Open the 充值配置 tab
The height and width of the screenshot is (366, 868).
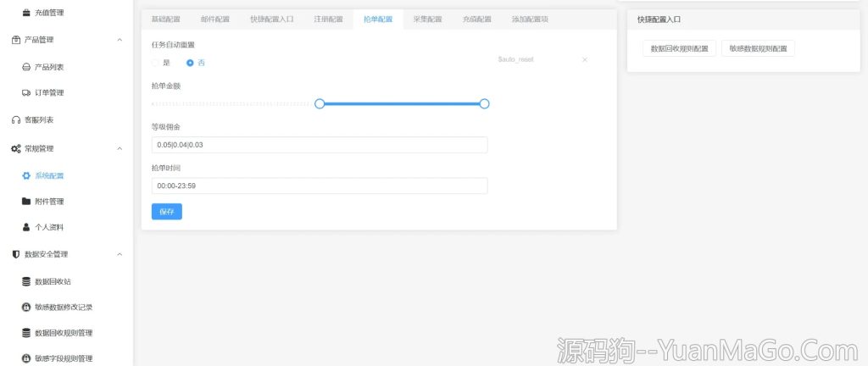477,19
